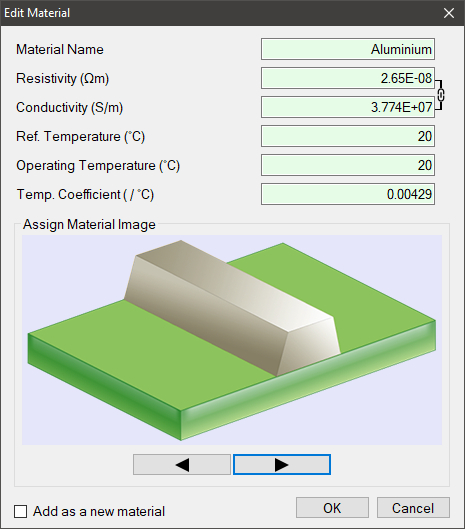Toggle the resistivity-conductivity link icon
Image resolution: width=465 pixels, height=529 pixels.
(441, 95)
